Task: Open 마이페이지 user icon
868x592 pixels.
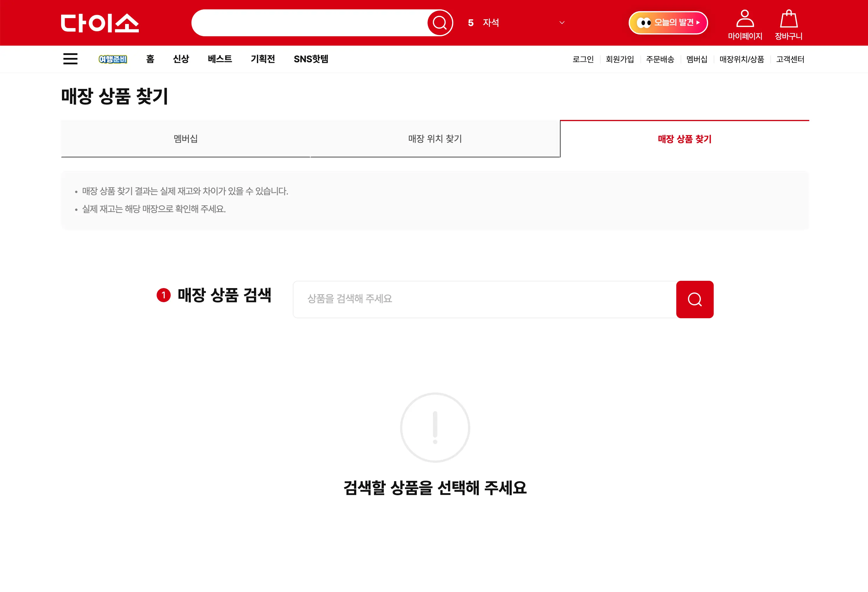Action: 745,25
